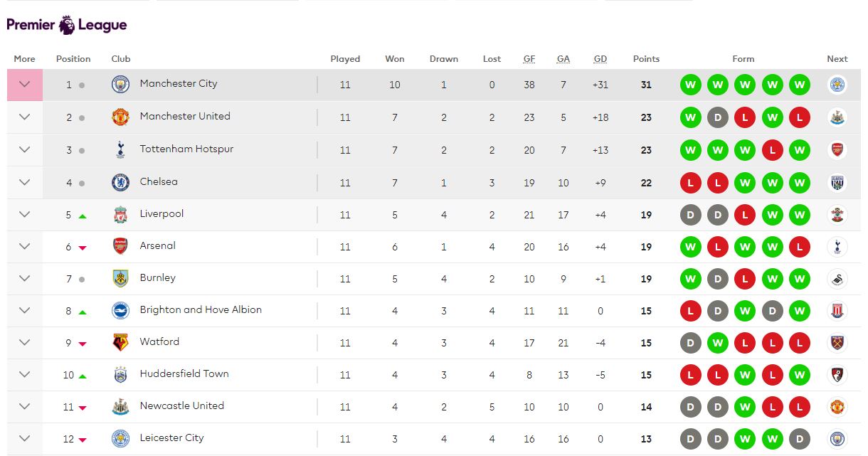This screenshot has height=456, width=868.
Task: Expand the Brighton and Hove Albion row
Action: click(x=25, y=310)
